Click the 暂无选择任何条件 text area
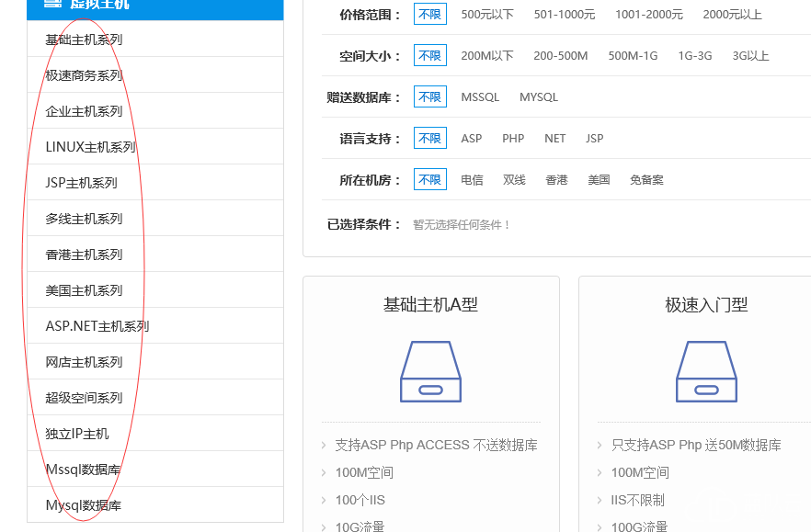Image resolution: width=811 pixels, height=532 pixels. tap(462, 224)
